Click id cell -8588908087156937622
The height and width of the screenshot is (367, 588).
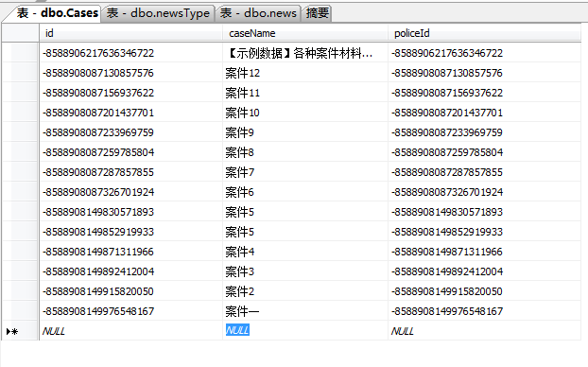(x=130, y=93)
